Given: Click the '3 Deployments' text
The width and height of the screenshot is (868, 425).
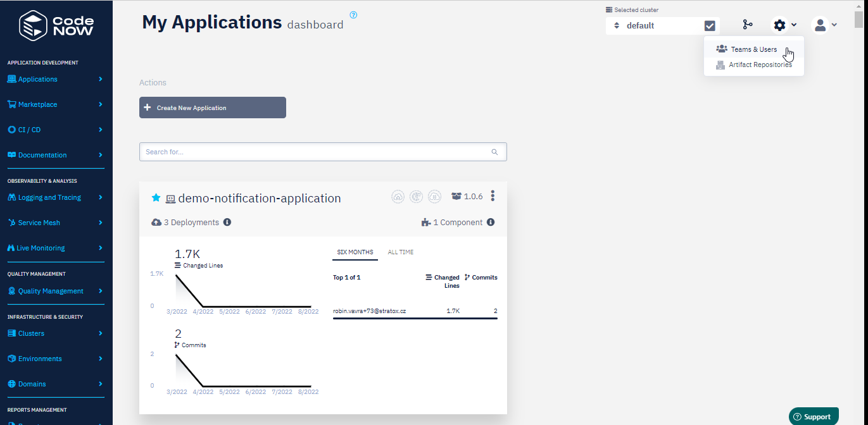Looking at the screenshot, I should click(191, 223).
